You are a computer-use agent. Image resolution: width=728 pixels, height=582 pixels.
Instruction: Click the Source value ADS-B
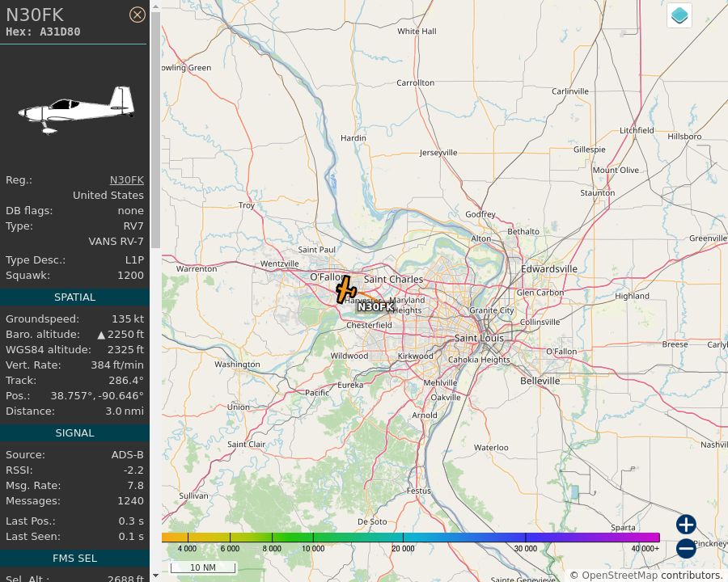pos(127,455)
